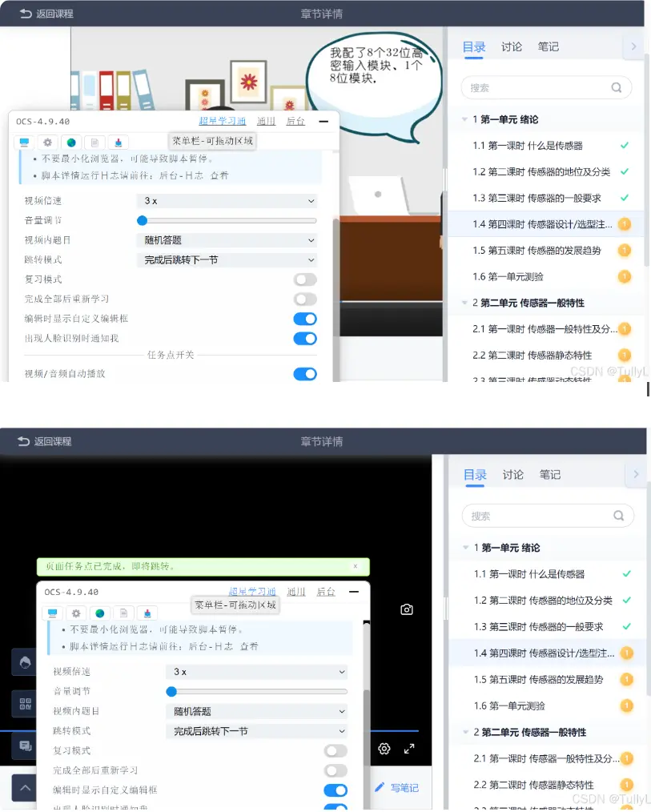
Task: Switch to the 目录 tab in the lower capture
Action: tap(475, 475)
